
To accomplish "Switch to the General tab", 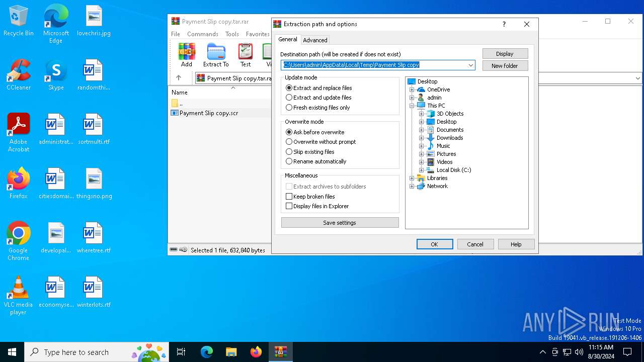I will pyautogui.click(x=288, y=39).
